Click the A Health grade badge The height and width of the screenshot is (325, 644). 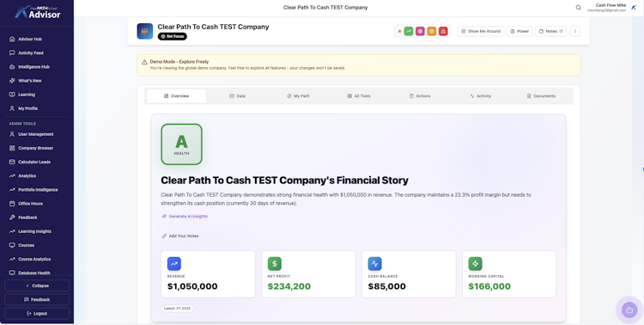click(x=181, y=144)
